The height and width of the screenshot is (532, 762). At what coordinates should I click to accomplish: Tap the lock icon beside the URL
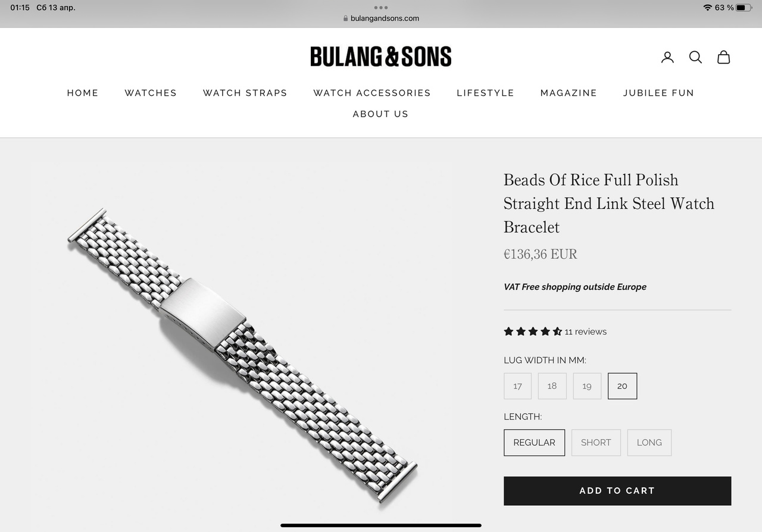[x=345, y=18]
